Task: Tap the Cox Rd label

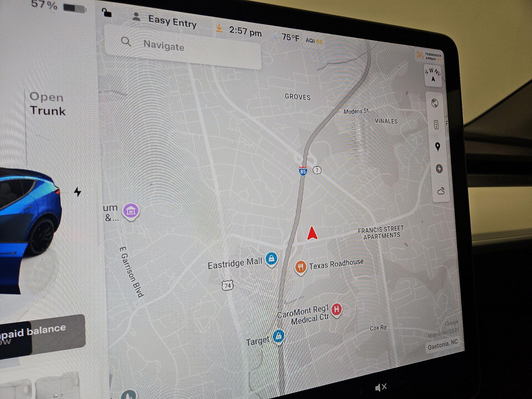Action: click(378, 328)
